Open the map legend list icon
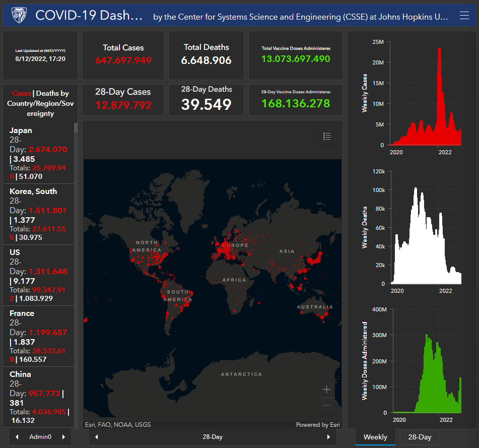Image resolution: width=479 pixels, height=448 pixels. pyautogui.click(x=327, y=137)
